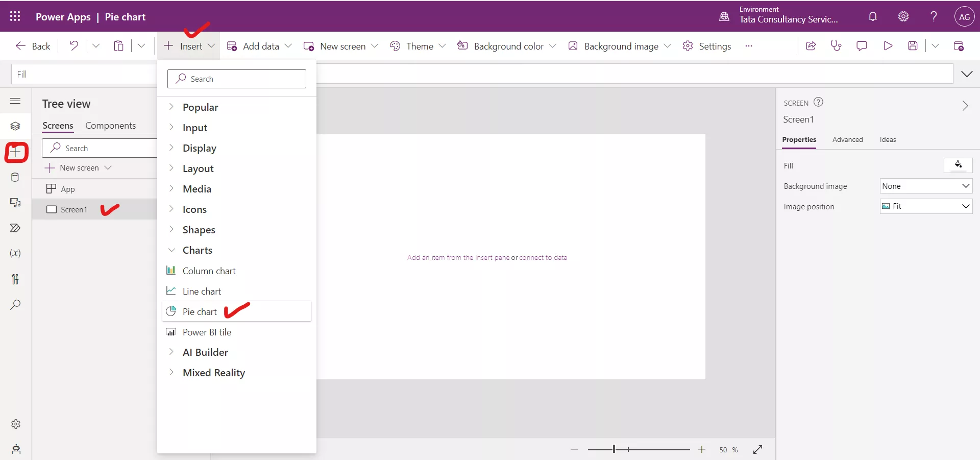This screenshot has width=980, height=460.
Task: Run the App checker stethoscope icon
Action: [x=836, y=45]
